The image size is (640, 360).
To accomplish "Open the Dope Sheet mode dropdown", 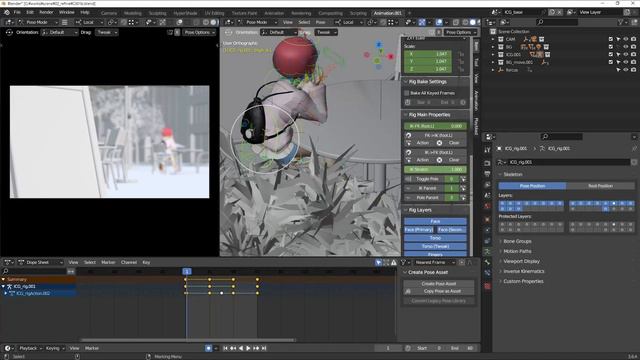I will [41, 262].
